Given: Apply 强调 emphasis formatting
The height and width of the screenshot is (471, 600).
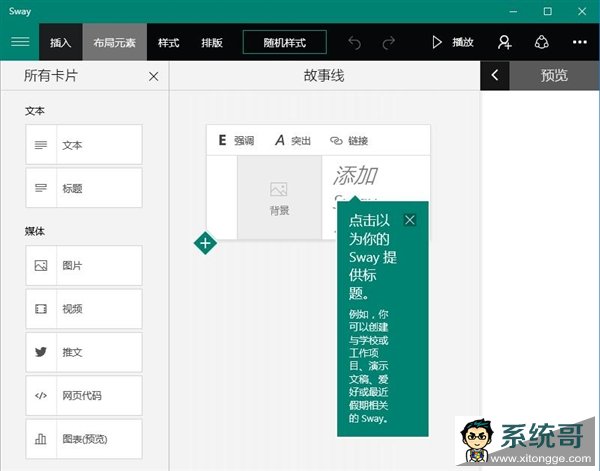Looking at the screenshot, I should tap(236, 140).
